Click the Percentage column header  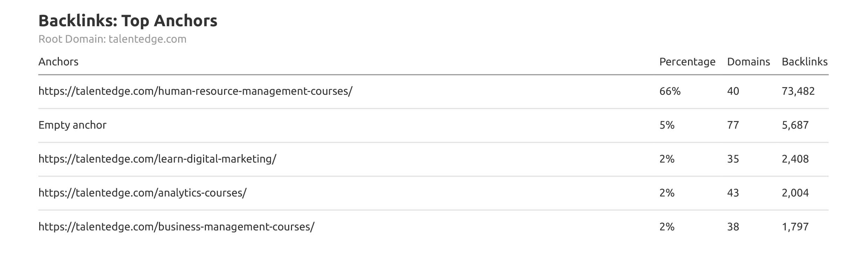click(687, 62)
